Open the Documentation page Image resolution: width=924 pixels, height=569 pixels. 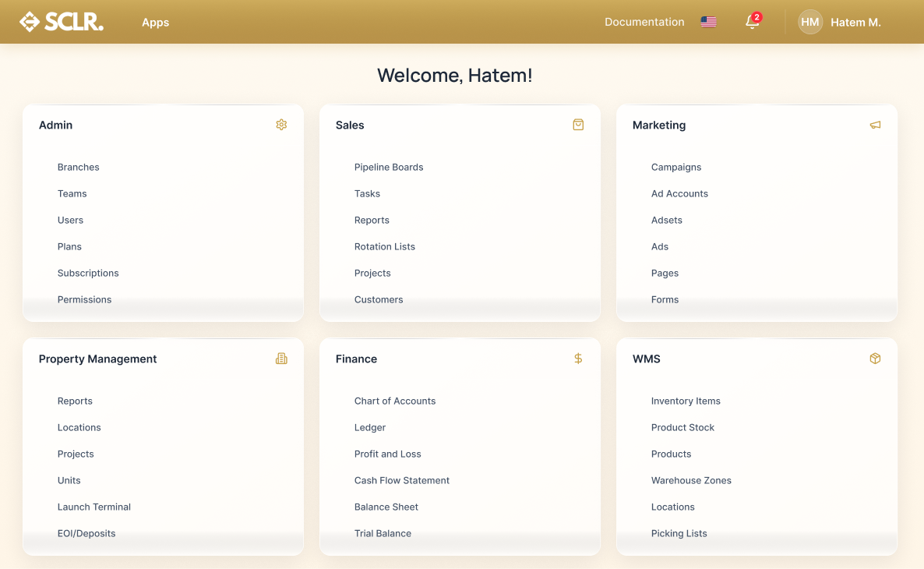pyautogui.click(x=644, y=22)
